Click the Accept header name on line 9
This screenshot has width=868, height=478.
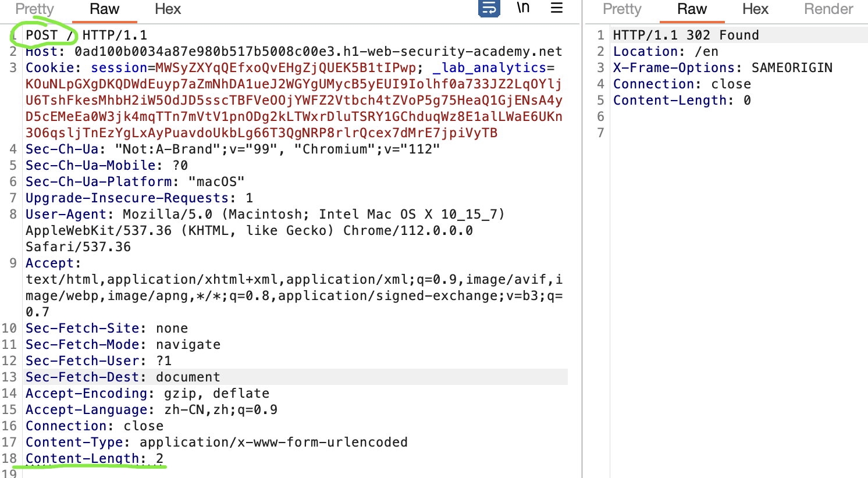tap(49, 263)
